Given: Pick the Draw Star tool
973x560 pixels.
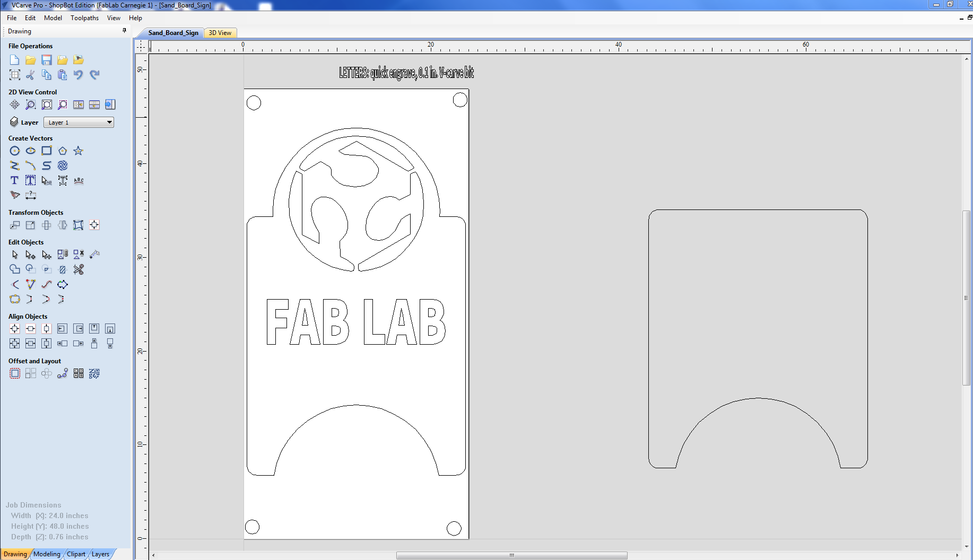Looking at the screenshot, I should (79, 151).
